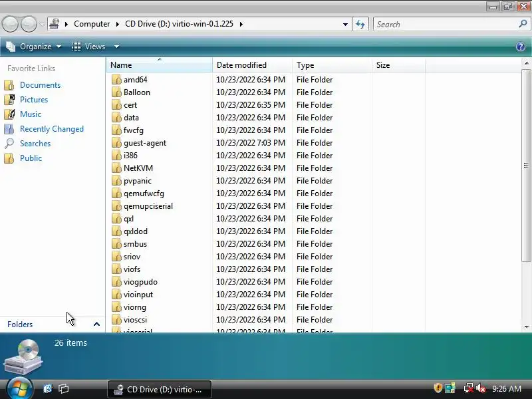Sort by the Size column header
The height and width of the screenshot is (399, 532).
click(398, 65)
